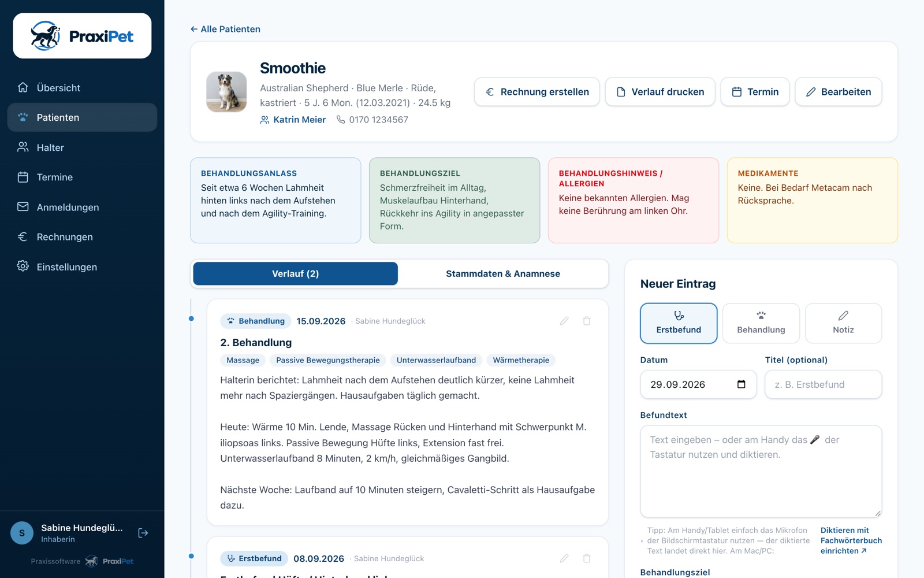Click the PraxiPet footer link in sidebar
Image resolution: width=924 pixels, height=578 pixels.
click(110, 561)
